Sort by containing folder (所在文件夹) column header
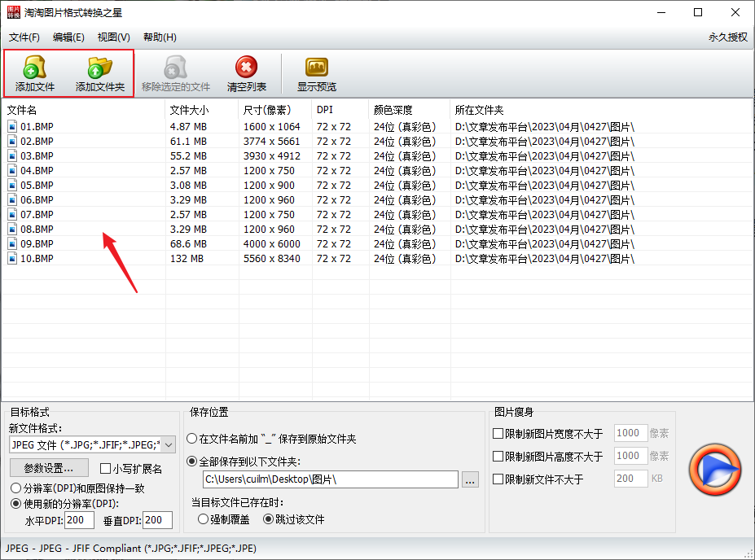 pyautogui.click(x=601, y=110)
